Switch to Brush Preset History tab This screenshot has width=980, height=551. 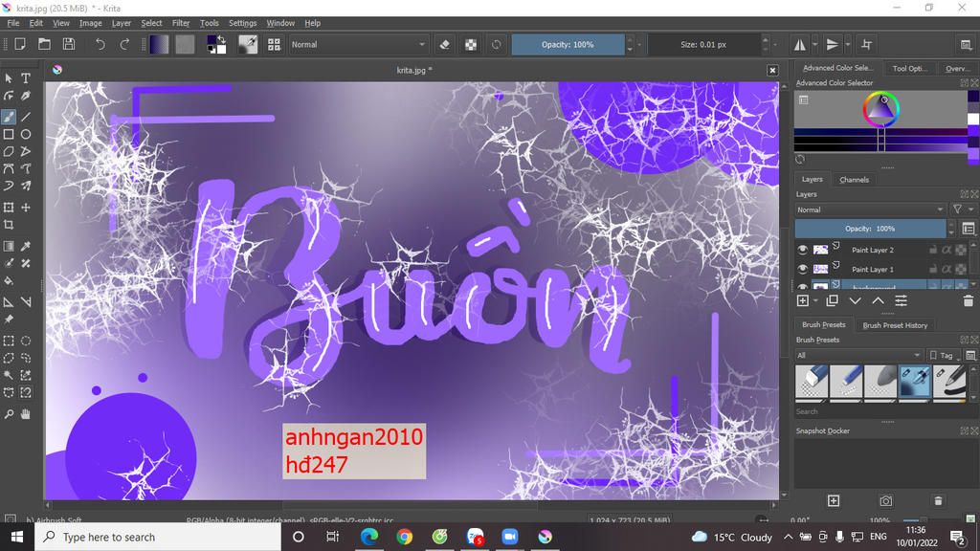[895, 325]
